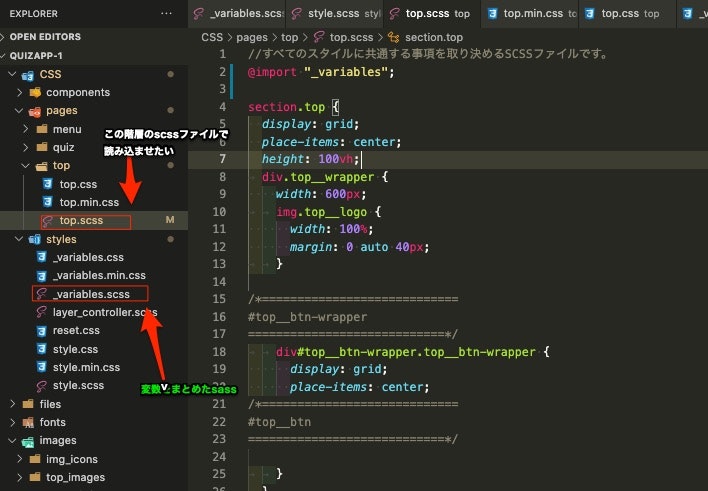
Task: Expand the menu folder chevron
Action: pyautogui.click(x=26, y=129)
